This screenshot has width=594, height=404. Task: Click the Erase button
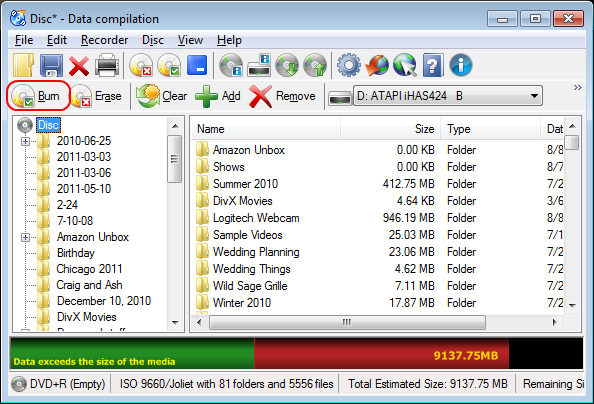tap(97, 96)
